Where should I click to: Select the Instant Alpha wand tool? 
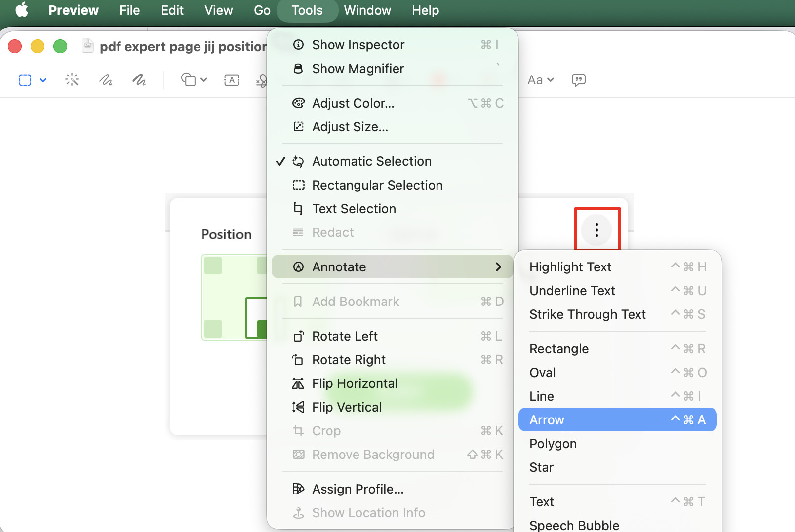[72, 79]
